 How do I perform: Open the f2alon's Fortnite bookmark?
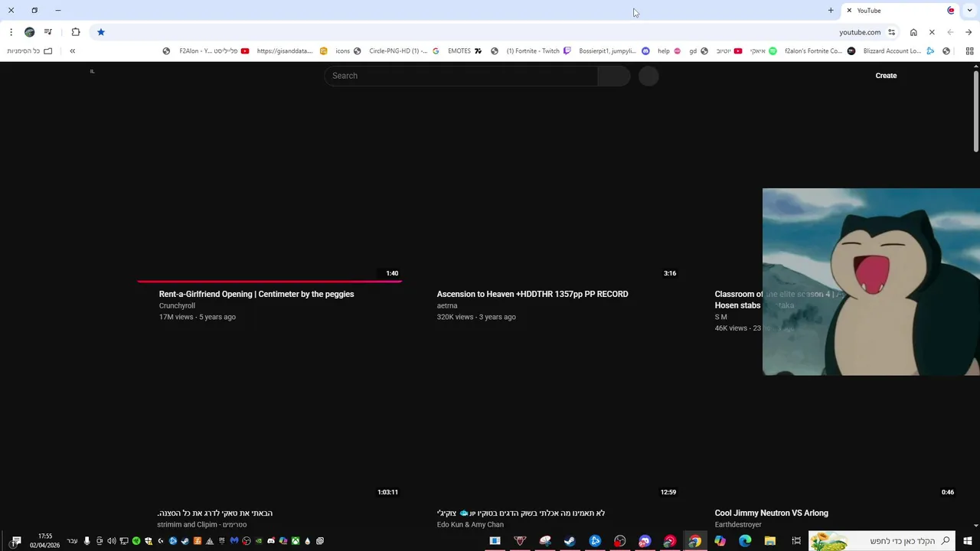819,51
